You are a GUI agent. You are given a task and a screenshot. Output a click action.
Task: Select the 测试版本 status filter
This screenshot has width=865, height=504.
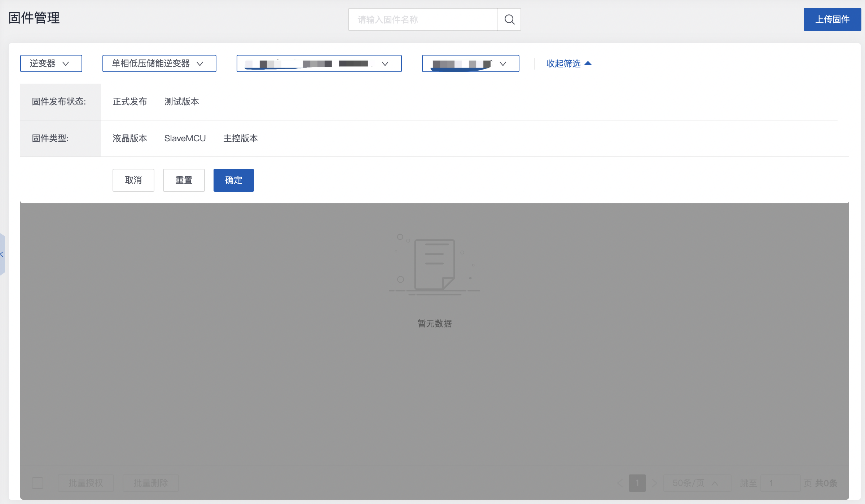click(x=181, y=102)
